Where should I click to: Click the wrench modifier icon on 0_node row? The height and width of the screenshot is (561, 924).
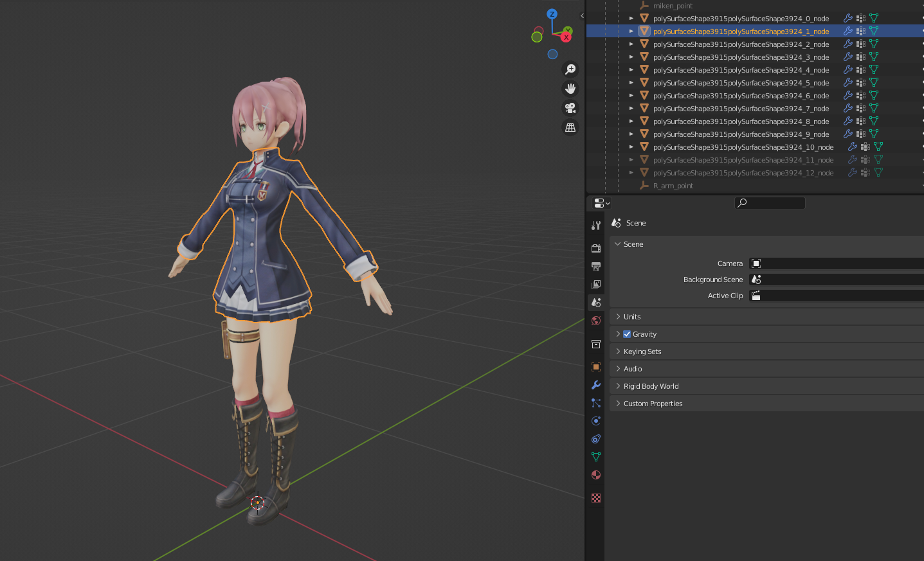[848, 19]
